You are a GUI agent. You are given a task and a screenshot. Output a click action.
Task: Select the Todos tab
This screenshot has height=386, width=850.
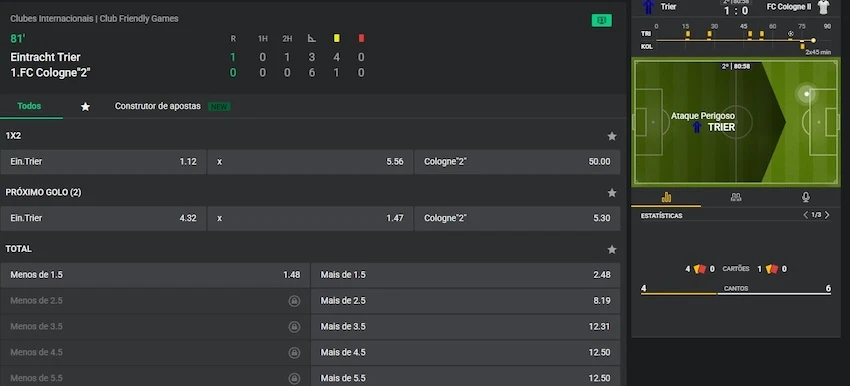tap(29, 106)
